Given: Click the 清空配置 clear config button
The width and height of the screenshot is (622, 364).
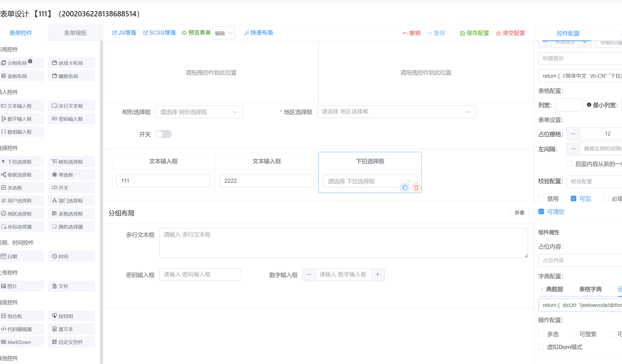Looking at the screenshot, I should pyautogui.click(x=510, y=33).
